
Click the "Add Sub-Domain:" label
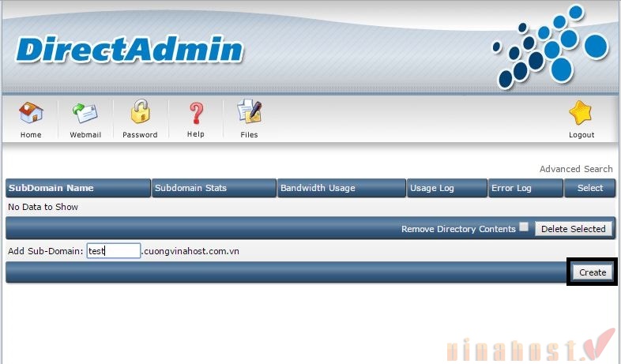coord(46,251)
